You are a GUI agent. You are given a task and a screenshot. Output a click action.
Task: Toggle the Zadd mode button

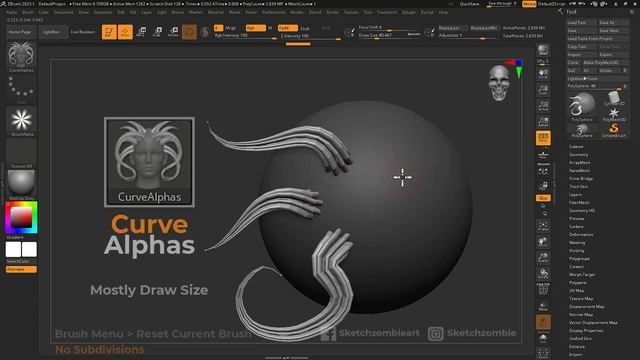point(287,28)
